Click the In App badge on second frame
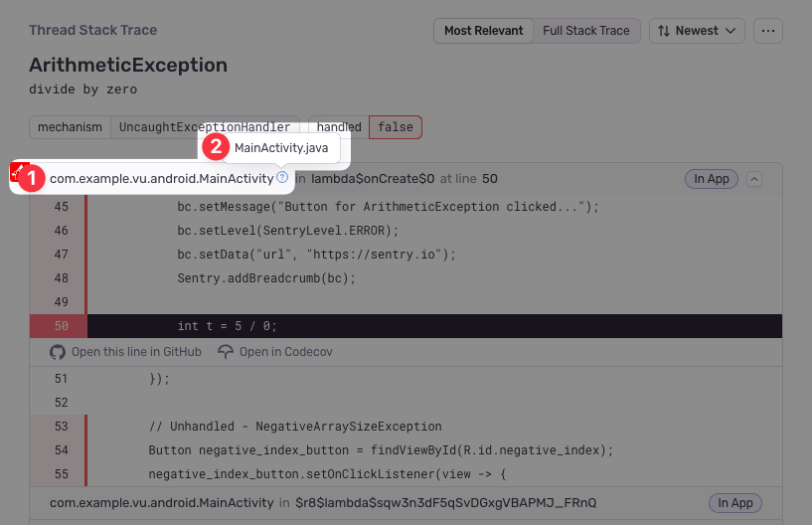The image size is (812, 525). pyautogui.click(x=735, y=503)
